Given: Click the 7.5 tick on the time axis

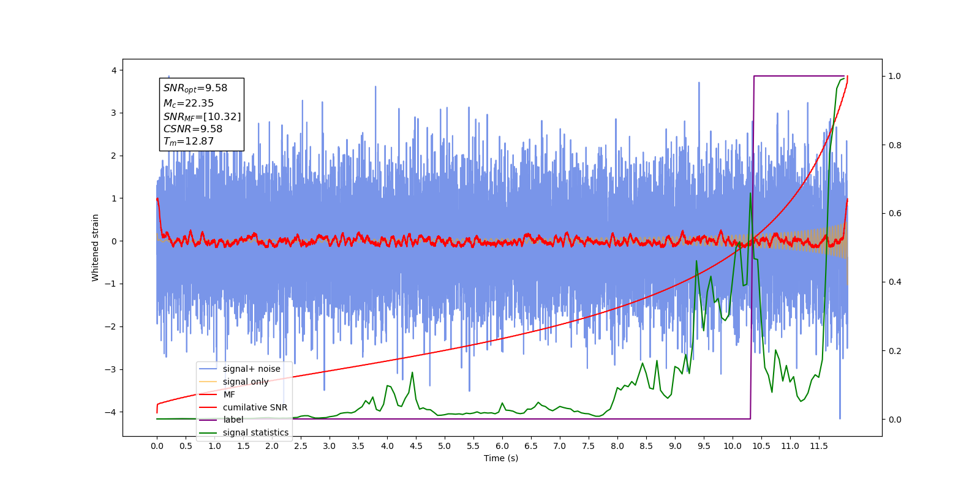Looking at the screenshot, I should click(589, 446).
